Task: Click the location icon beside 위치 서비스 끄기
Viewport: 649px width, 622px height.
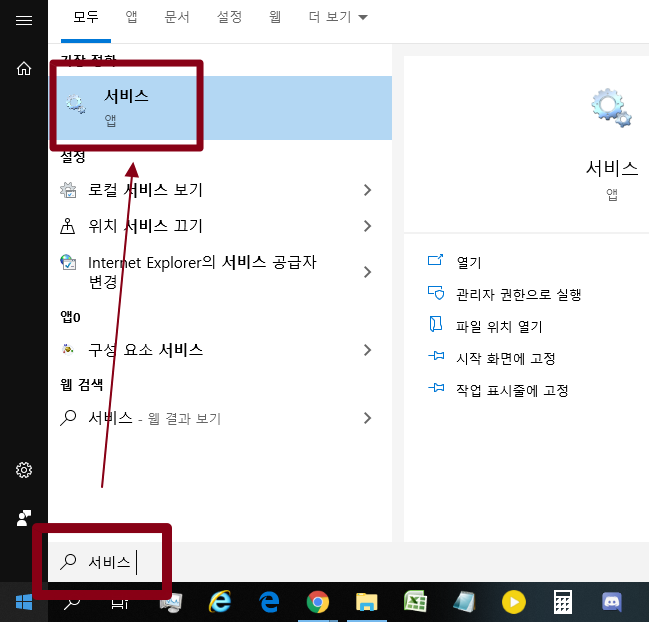Action: [67, 226]
